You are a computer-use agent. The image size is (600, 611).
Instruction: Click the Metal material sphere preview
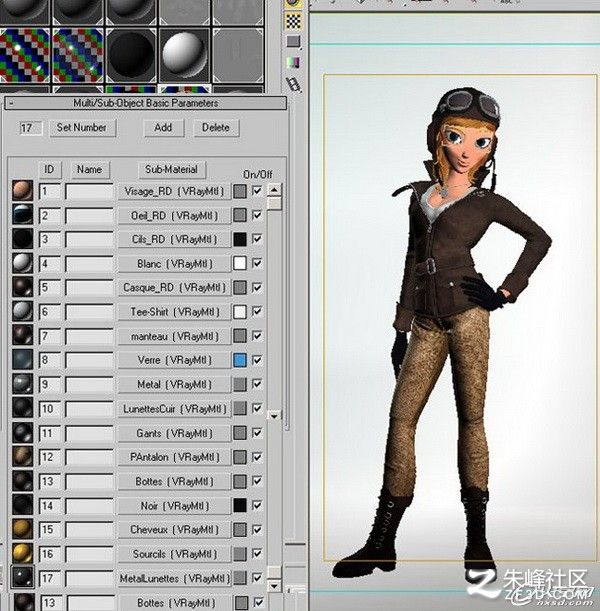click(23, 384)
